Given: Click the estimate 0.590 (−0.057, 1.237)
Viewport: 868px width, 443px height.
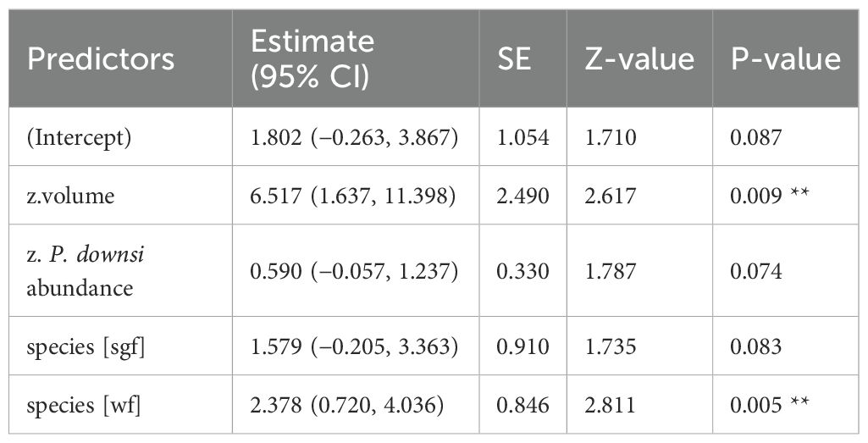Looking at the screenshot, I should (x=355, y=271).
